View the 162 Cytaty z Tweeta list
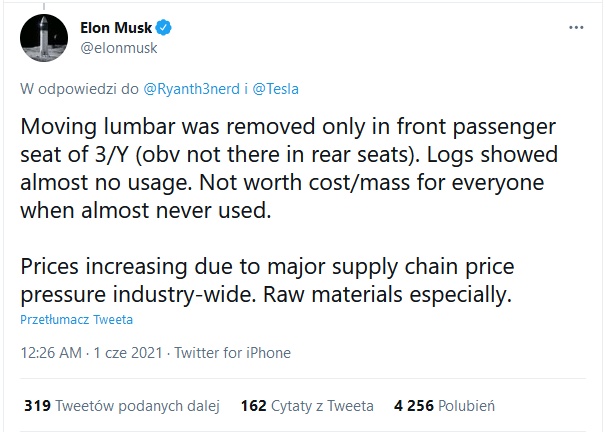This screenshot has height=432, width=605. tap(307, 406)
